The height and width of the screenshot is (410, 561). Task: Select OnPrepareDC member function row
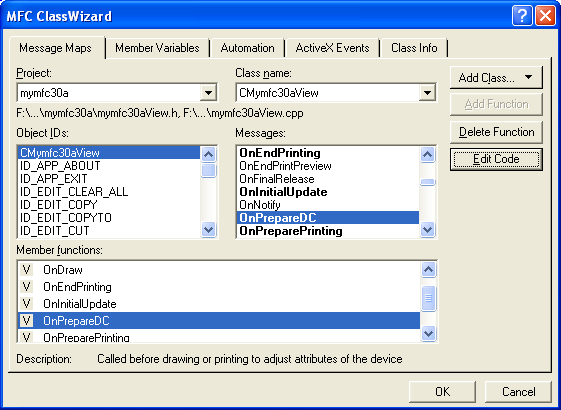point(219,321)
